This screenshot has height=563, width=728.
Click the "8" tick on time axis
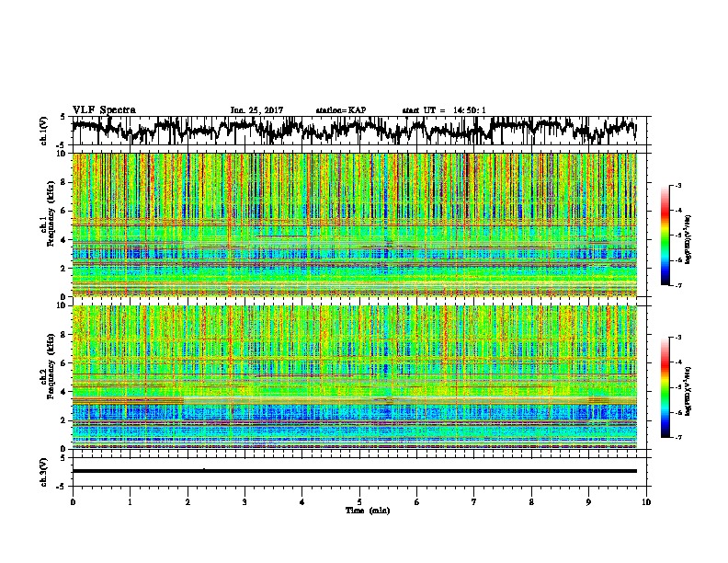(531, 502)
